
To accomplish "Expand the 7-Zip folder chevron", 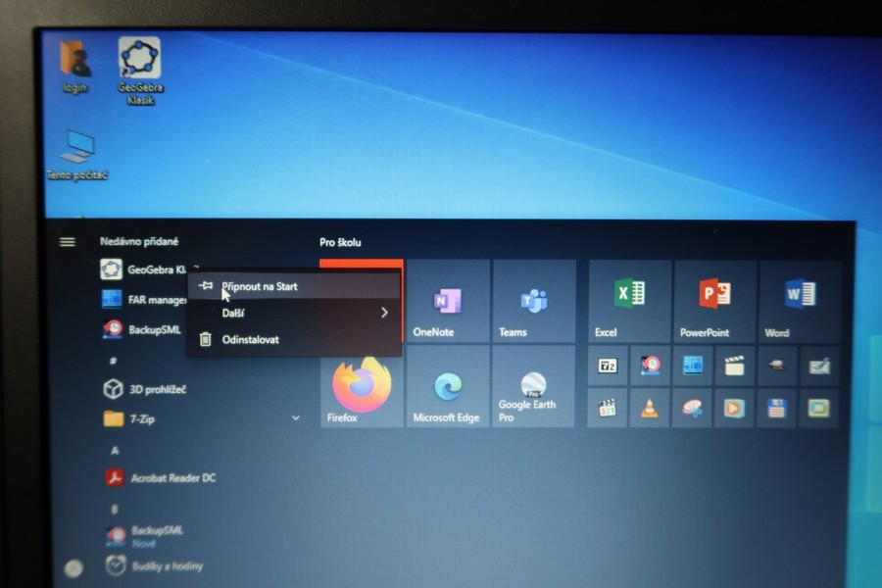I will 296,418.
